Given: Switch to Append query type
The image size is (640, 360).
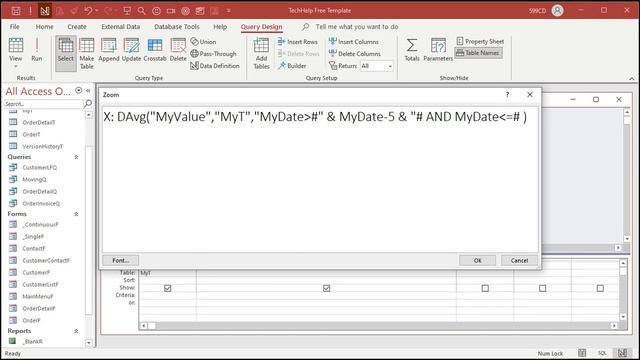Looking at the screenshot, I should [x=109, y=50].
